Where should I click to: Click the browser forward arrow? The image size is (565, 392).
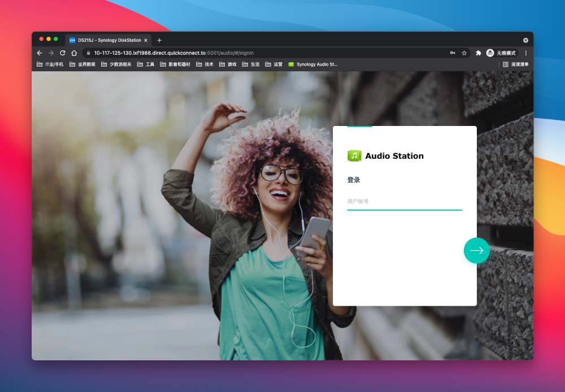(x=51, y=53)
